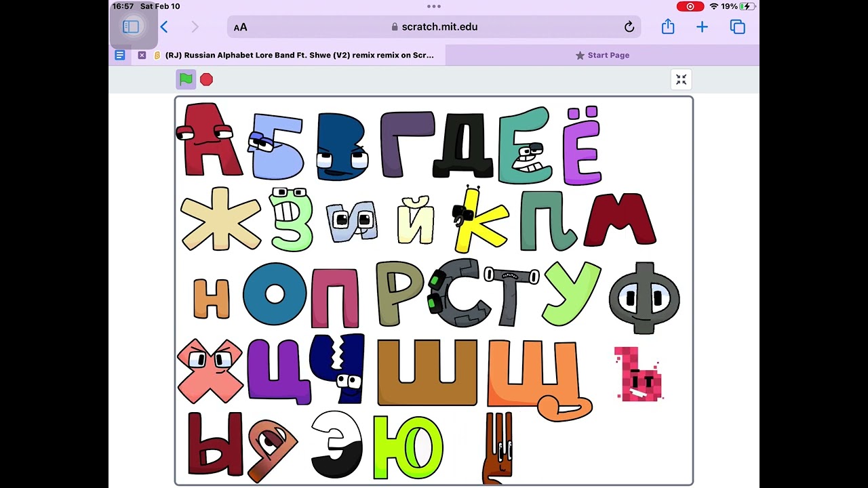
Task: Click the lime green letter У character
Action: pyautogui.click(x=571, y=293)
